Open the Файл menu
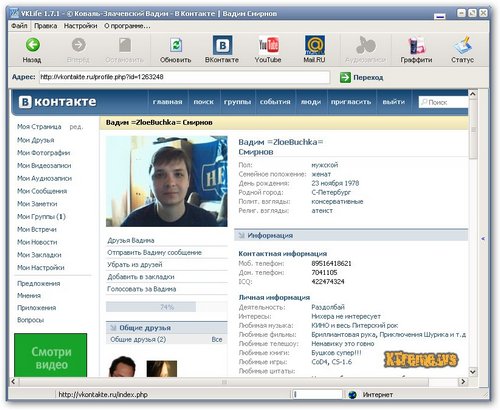This screenshot has height=410, width=500. (19, 26)
